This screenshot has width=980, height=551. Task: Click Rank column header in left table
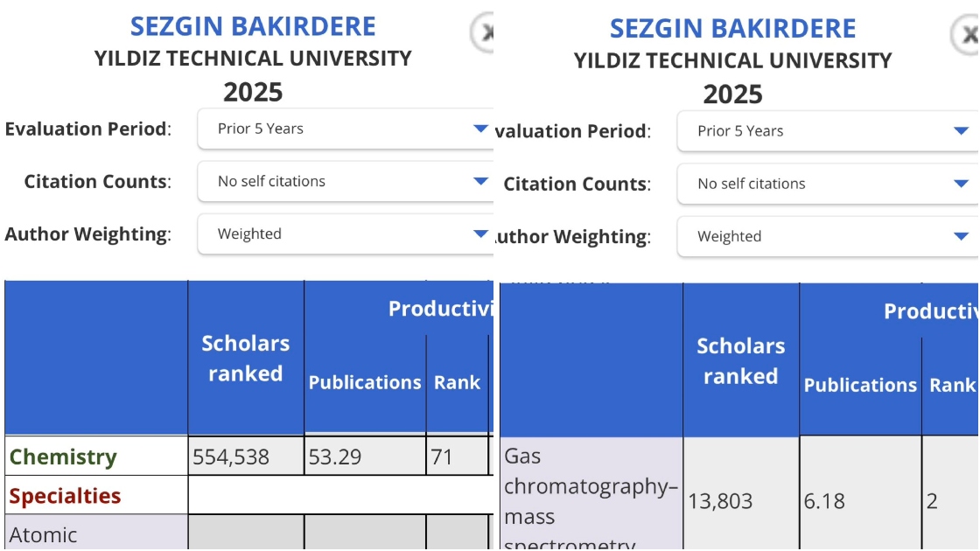pos(457,383)
